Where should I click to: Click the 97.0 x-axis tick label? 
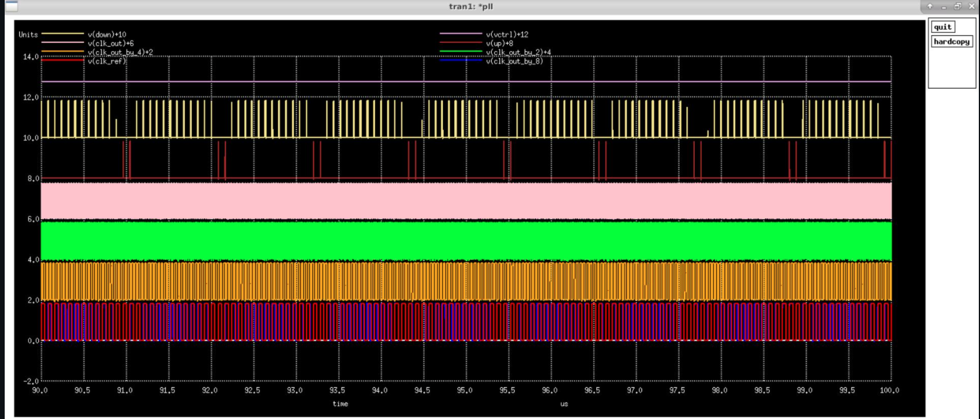pos(635,390)
